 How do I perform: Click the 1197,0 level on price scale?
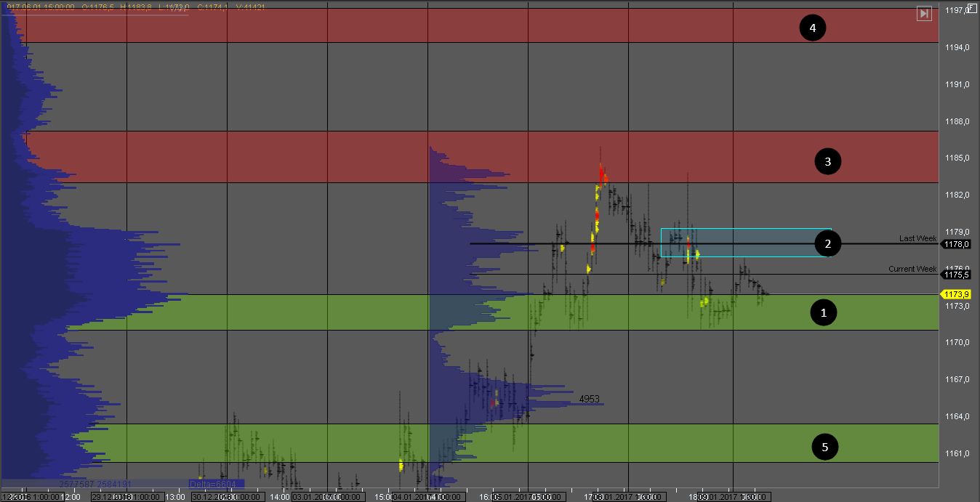click(958, 10)
